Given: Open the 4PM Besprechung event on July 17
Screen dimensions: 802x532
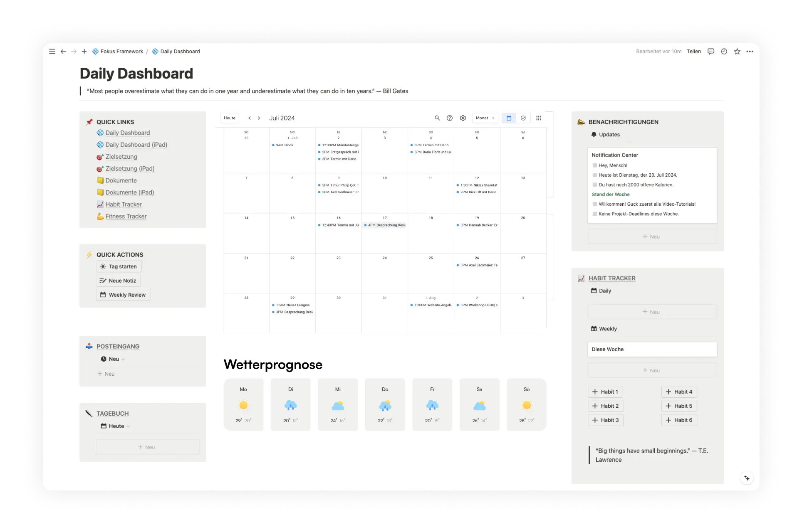Looking at the screenshot, I should point(385,225).
